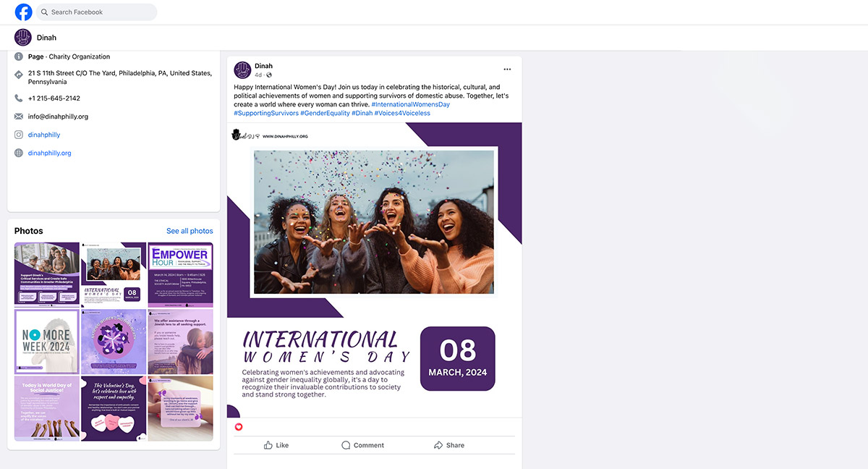Click the #InternationalWomensDay hashtag
868x469 pixels.
[410, 105]
